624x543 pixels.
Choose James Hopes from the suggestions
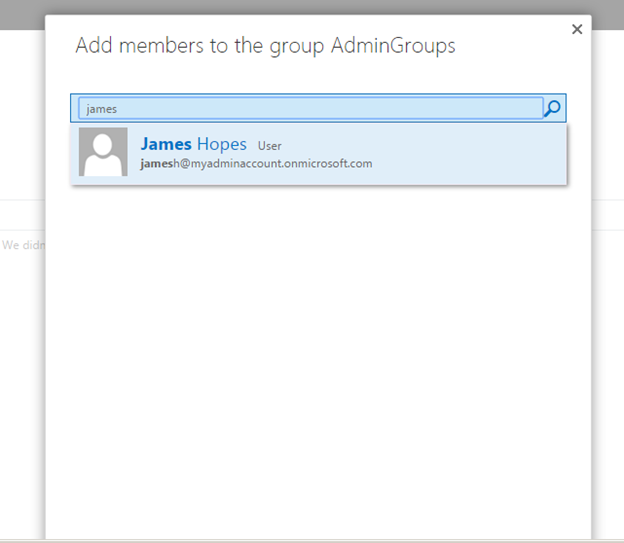point(318,154)
